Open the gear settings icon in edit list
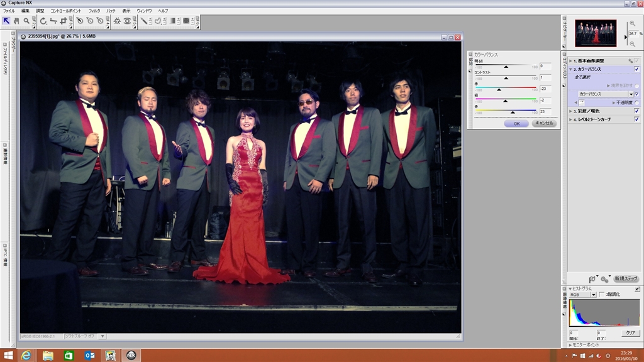Screen dimensions: 644x362 point(604,278)
